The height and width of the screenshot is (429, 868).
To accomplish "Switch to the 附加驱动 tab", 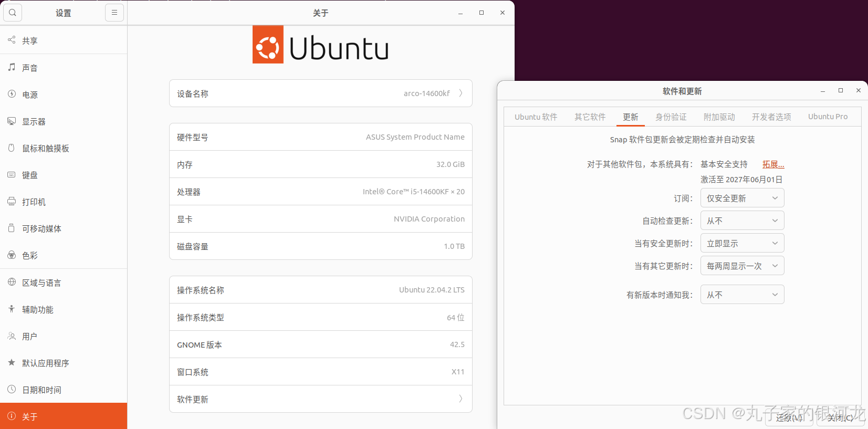I will (x=719, y=117).
